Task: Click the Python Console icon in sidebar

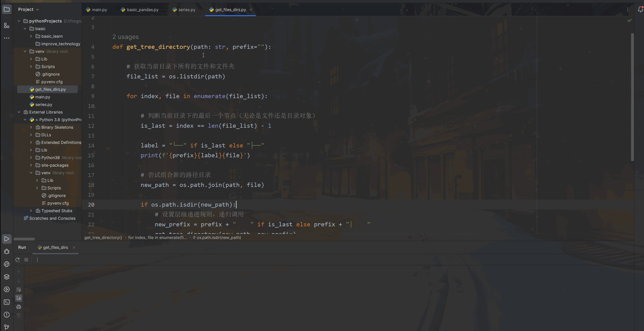Action: [7, 264]
